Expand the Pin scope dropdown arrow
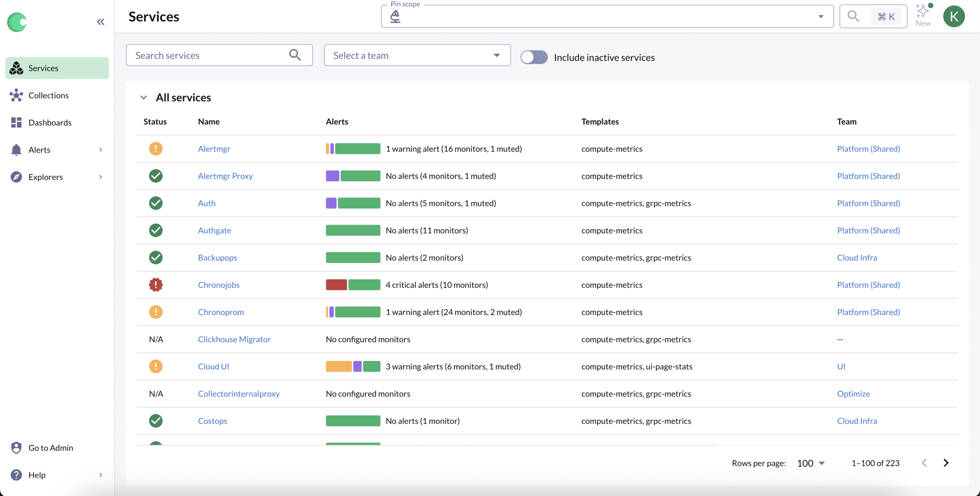 [821, 16]
